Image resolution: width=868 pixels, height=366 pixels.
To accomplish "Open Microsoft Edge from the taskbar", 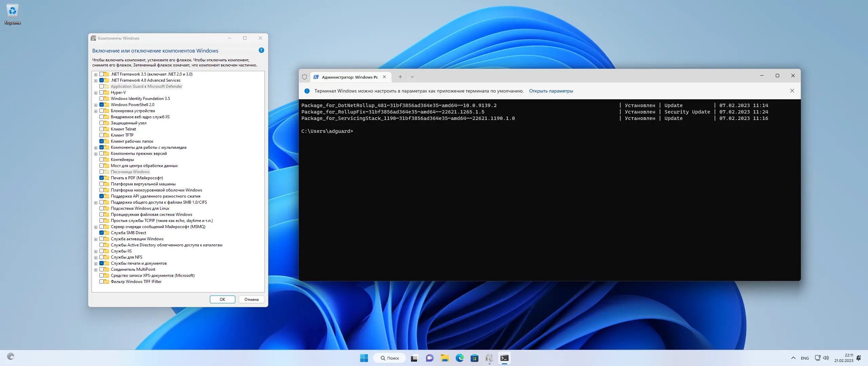I will coord(459,358).
